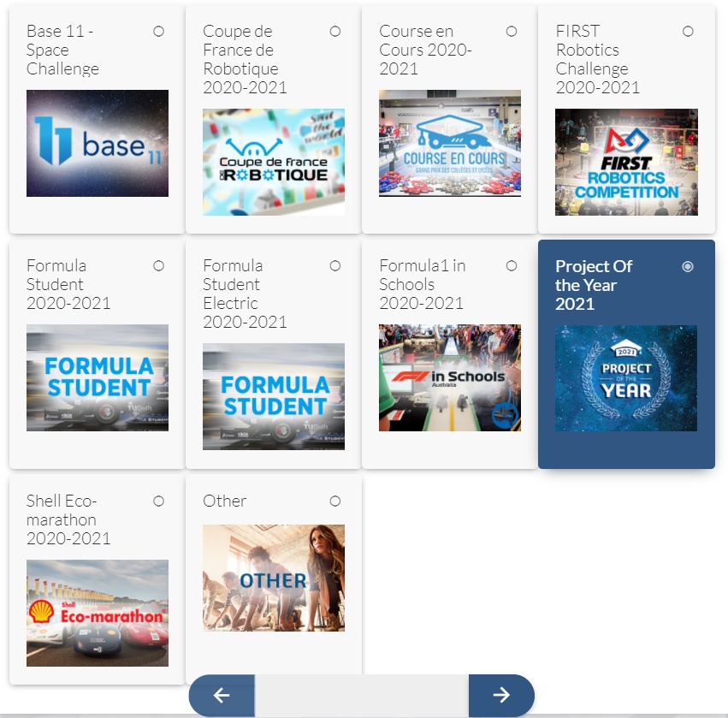
Task: Continue with the right arrow button
Action: click(501, 695)
